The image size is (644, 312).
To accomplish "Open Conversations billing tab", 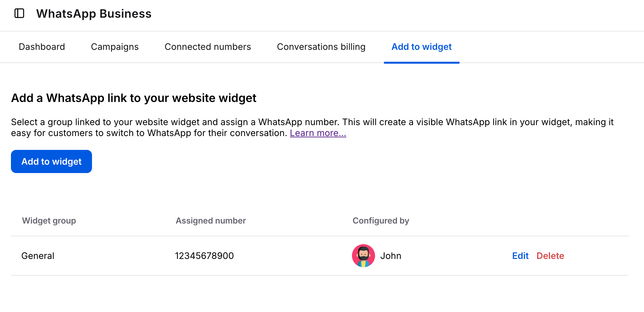I will click(321, 47).
